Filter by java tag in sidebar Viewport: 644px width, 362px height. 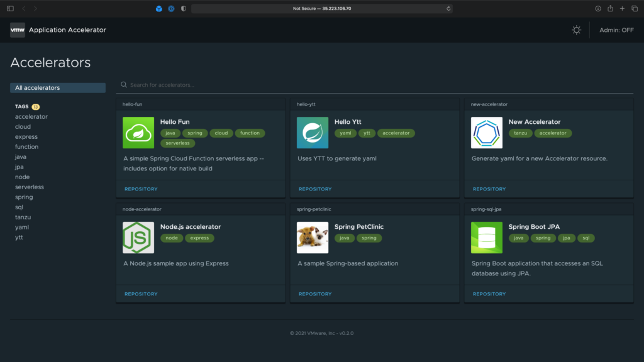pos(21,156)
